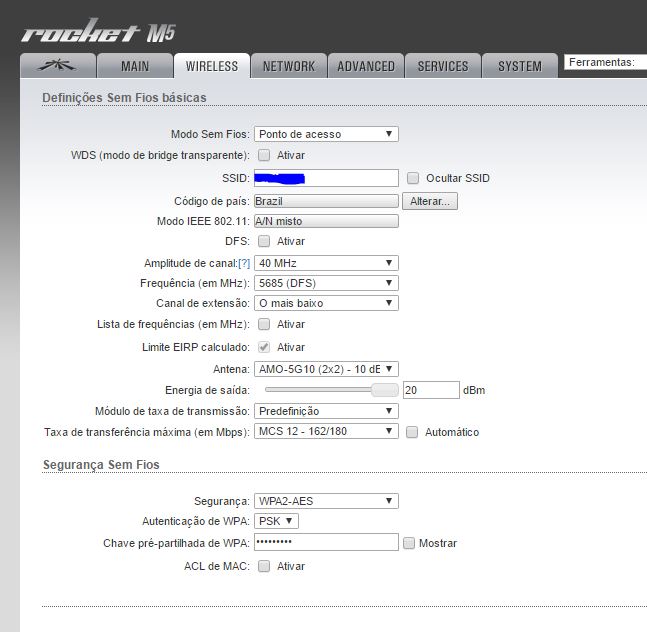Enable the DFS Ativar checkbox
The image size is (647, 632).
coord(264,241)
